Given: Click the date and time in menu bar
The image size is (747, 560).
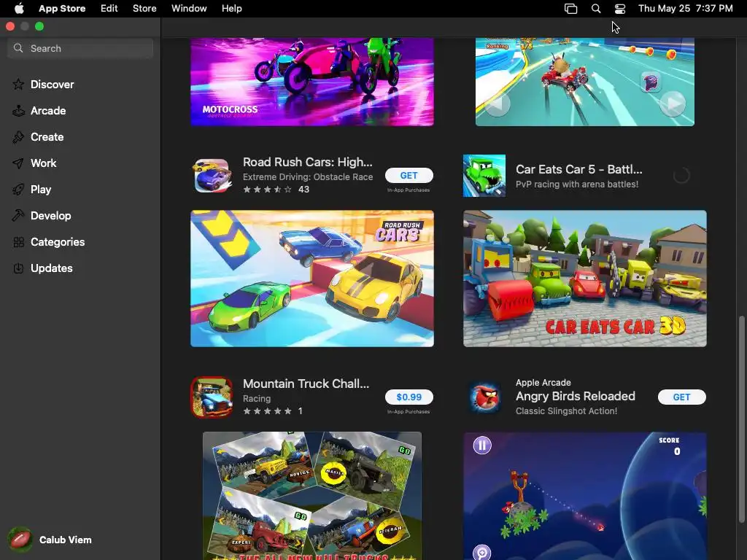Looking at the screenshot, I should (x=685, y=9).
